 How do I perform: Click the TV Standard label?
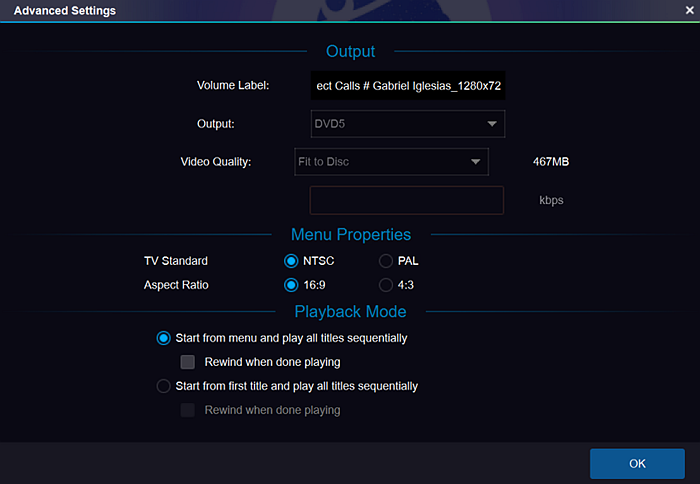(x=176, y=261)
